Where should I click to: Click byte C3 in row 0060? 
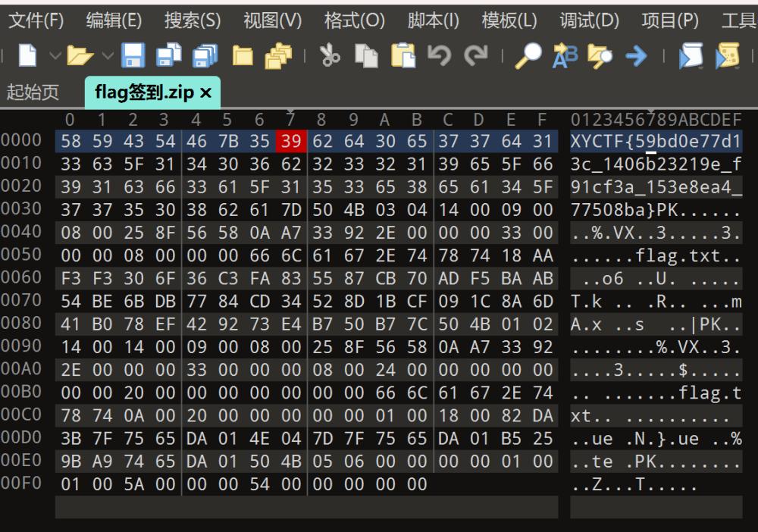pyautogui.click(x=228, y=279)
